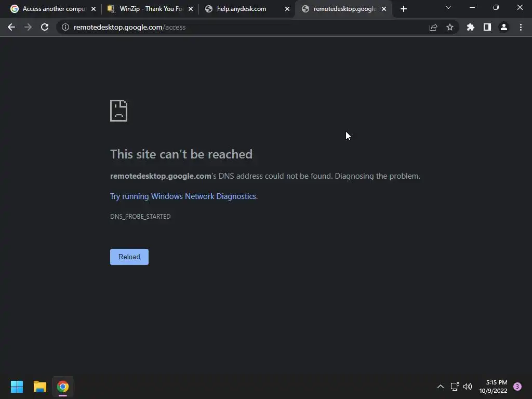Image resolution: width=532 pixels, height=399 pixels.
Task: Click the This site can't be reached heading
Action: point(181,154)
